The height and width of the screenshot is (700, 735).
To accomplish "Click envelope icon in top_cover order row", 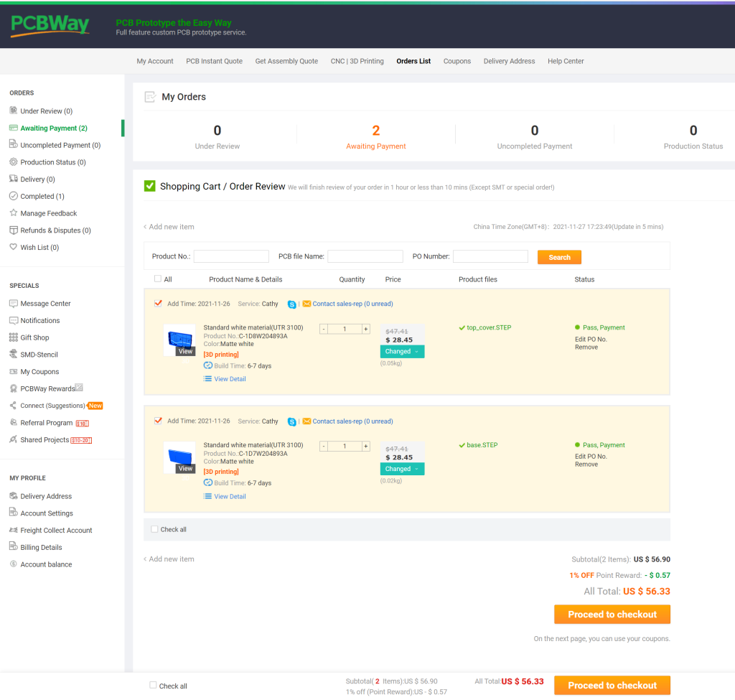I will point(306,304).
